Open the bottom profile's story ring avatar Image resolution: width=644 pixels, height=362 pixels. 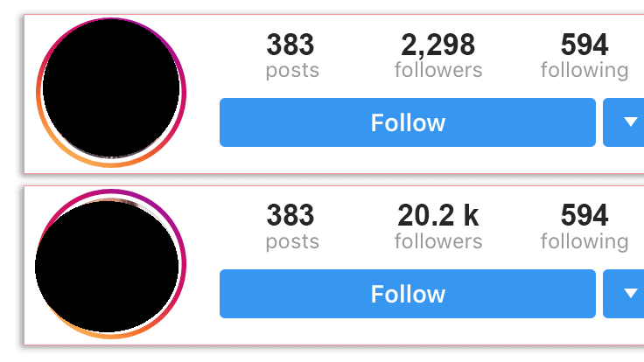tap(111, 264)
